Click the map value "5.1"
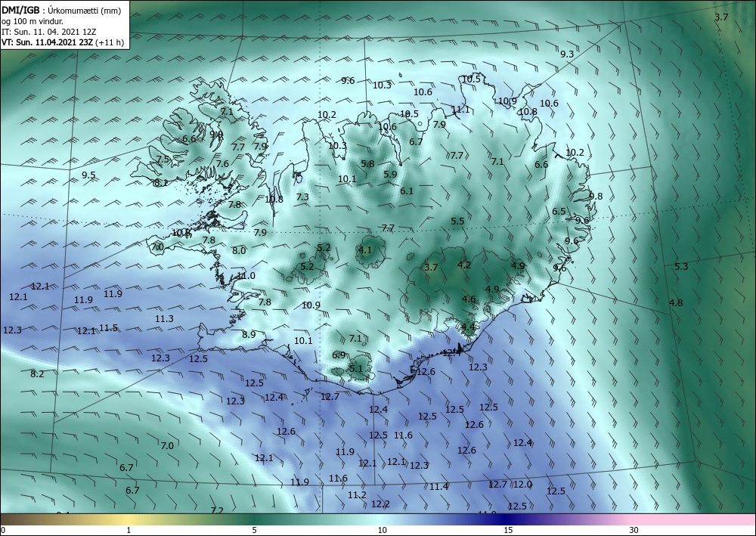 tap(355, 369)
